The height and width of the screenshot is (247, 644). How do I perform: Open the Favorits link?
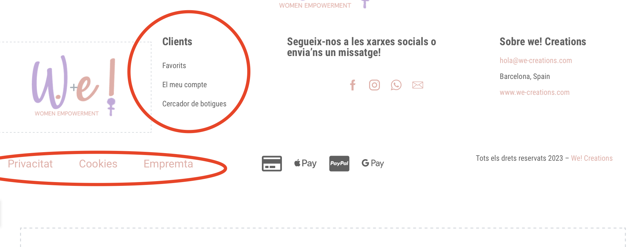[174, 66]
